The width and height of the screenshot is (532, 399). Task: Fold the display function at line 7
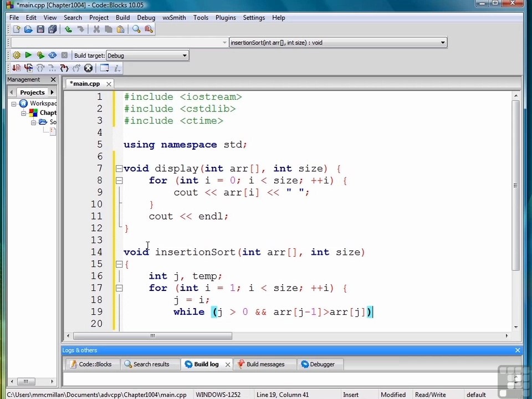[x=119, y=168]
